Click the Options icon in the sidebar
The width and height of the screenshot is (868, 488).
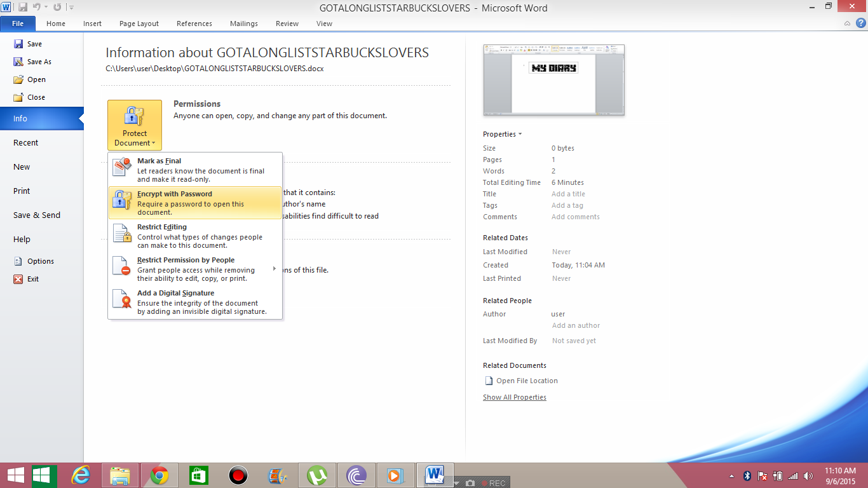pos(18,261)
